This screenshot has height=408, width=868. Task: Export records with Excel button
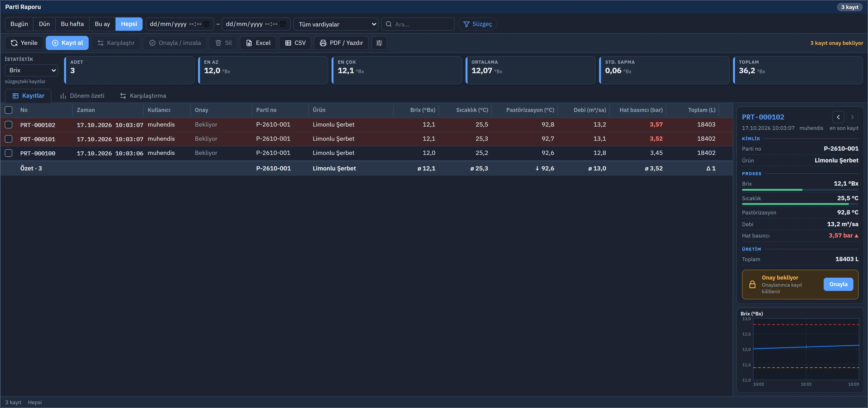tap(258, 43)
